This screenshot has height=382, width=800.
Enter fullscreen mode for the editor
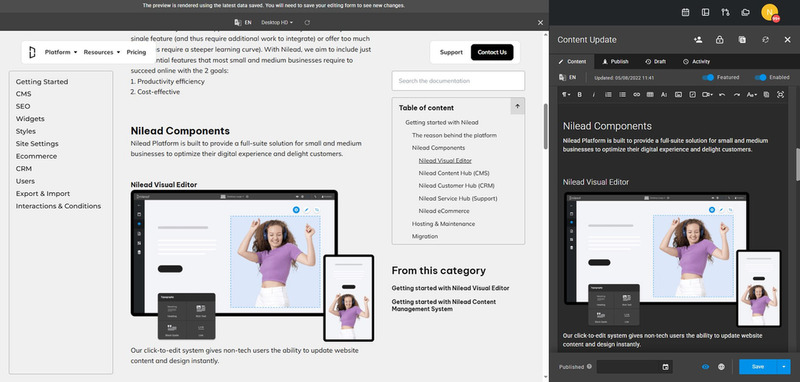click(781, 94)
